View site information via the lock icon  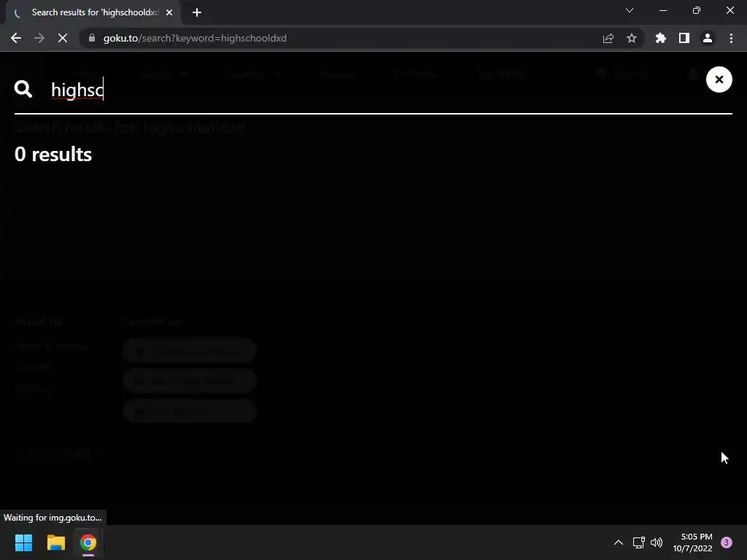(92, 38)
